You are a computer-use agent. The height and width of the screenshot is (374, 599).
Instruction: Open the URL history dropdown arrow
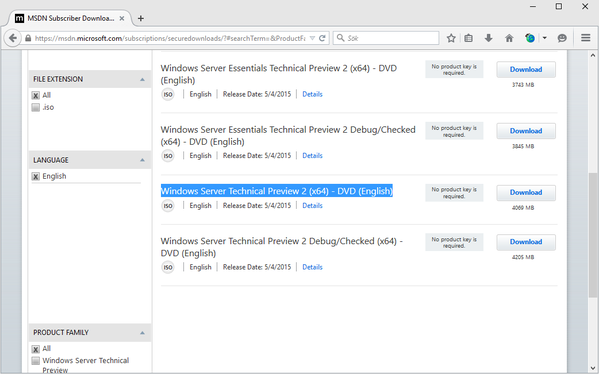[x=312, y=38]
